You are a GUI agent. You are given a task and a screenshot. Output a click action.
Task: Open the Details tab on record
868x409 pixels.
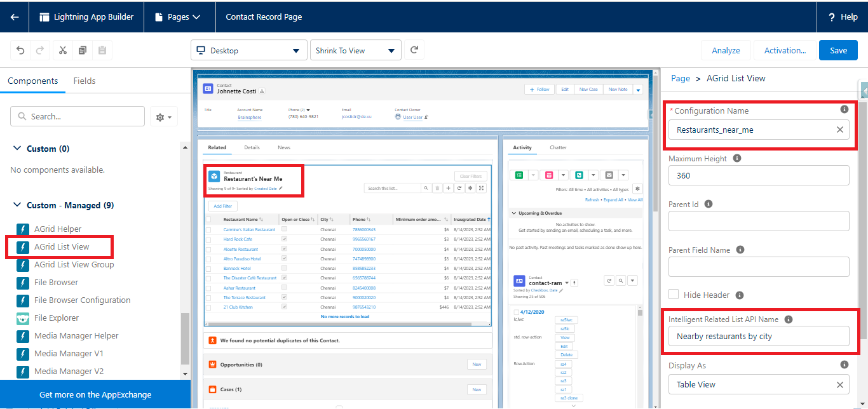252,147
